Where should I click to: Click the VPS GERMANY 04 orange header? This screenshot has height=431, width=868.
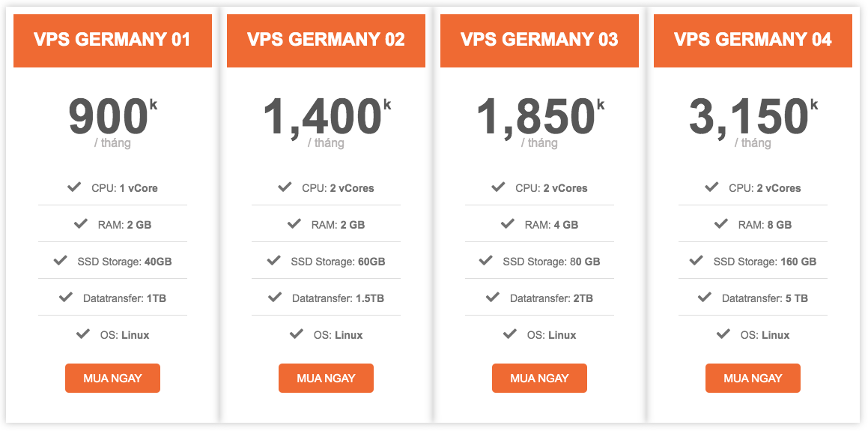(x=753, y=41)
